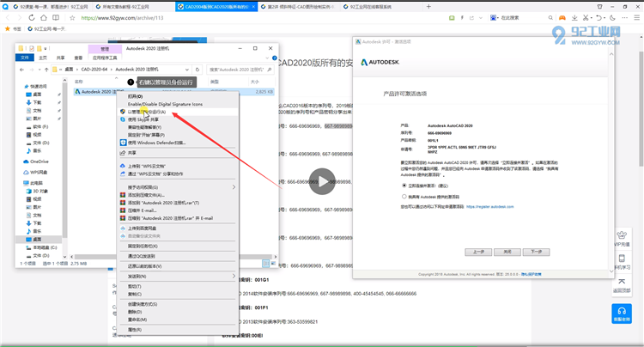
Task: Expand the 授予访问权限(G) submenu
Action: point(178,187)
